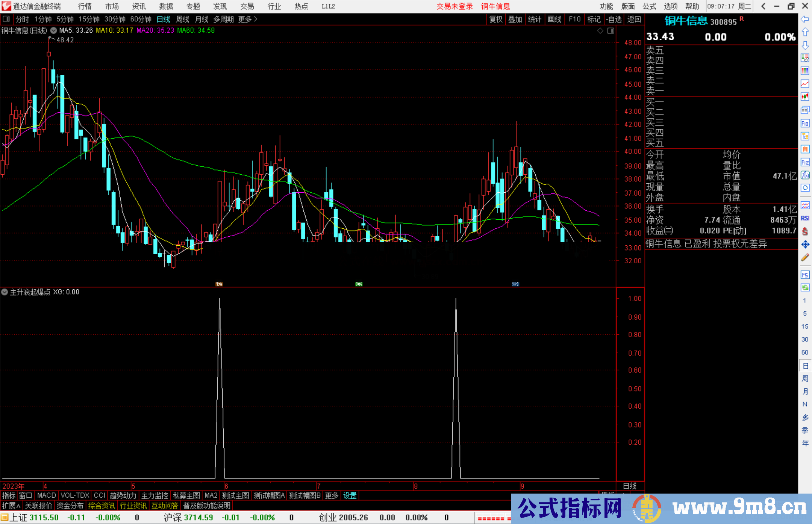This screenshot has width=812, height=524.
Task: Click the RSI indicator sidebar icon
Action: (804, 218)
